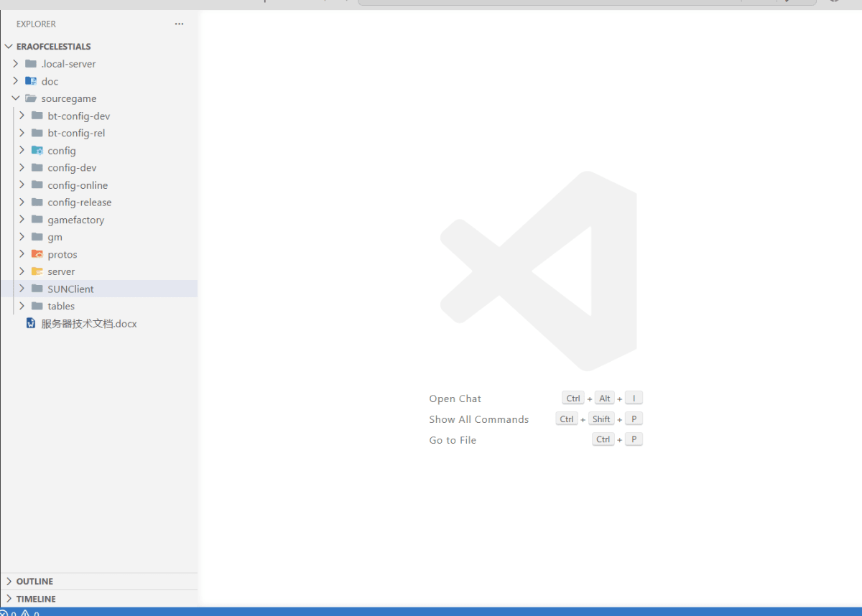Click the tables folder icon

pos(37,306)
